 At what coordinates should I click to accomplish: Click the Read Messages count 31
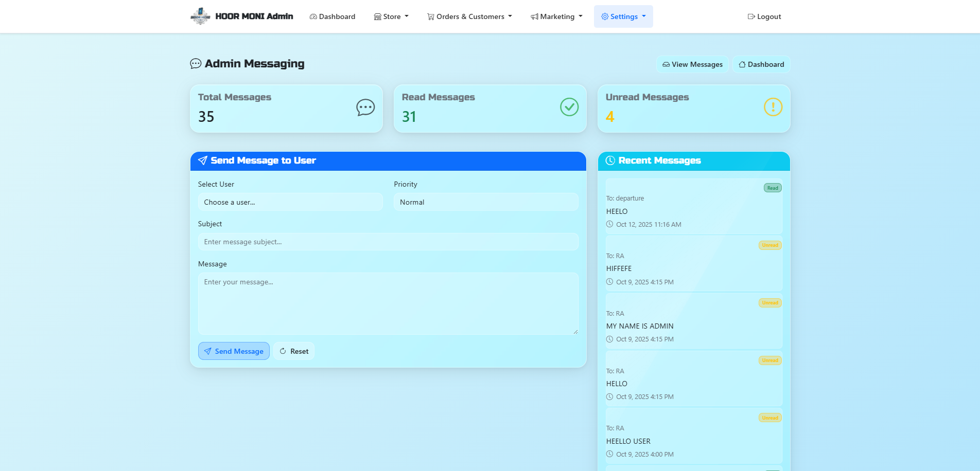[409, 117]
